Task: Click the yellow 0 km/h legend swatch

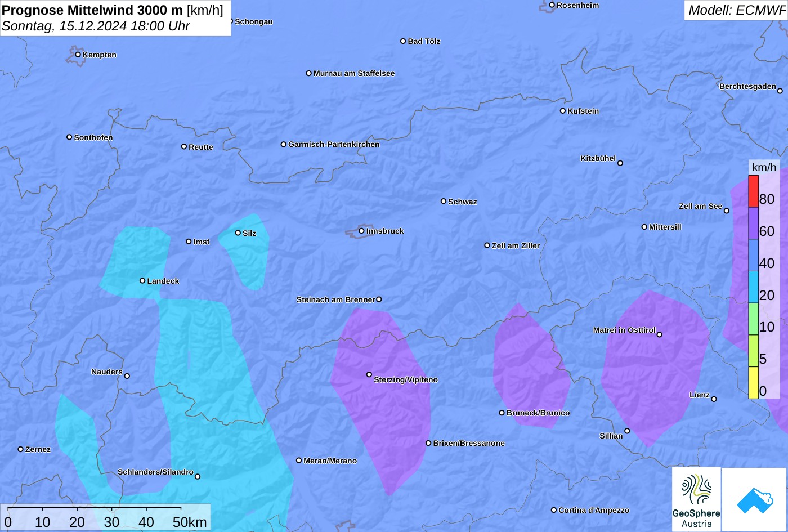Action: 753,383
